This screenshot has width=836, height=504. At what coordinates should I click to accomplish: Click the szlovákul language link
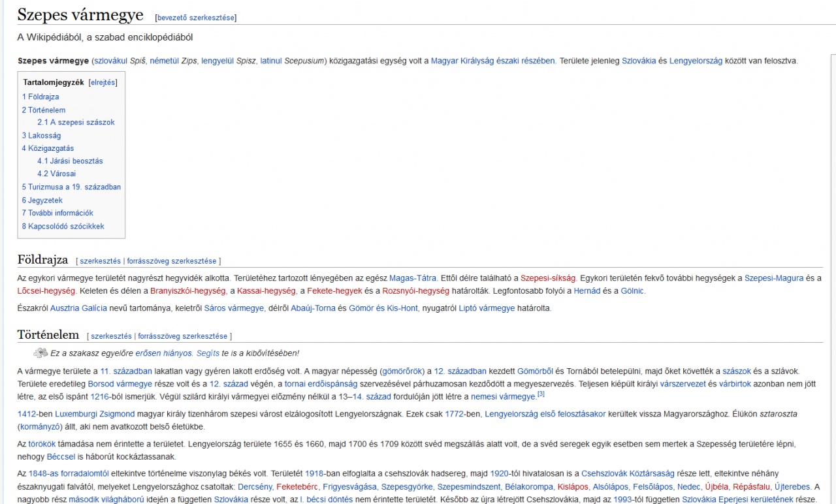click(x=111, y=61)
